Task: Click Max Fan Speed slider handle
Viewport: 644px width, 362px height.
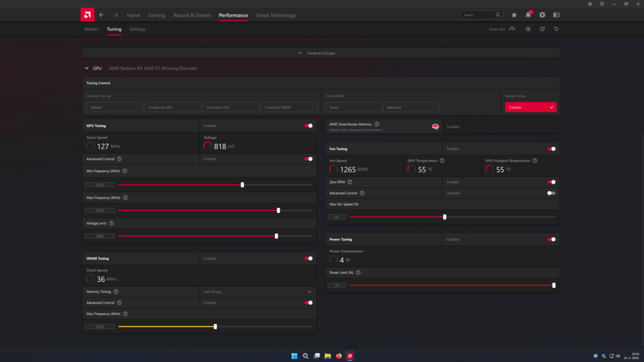Action: (445, 217)
